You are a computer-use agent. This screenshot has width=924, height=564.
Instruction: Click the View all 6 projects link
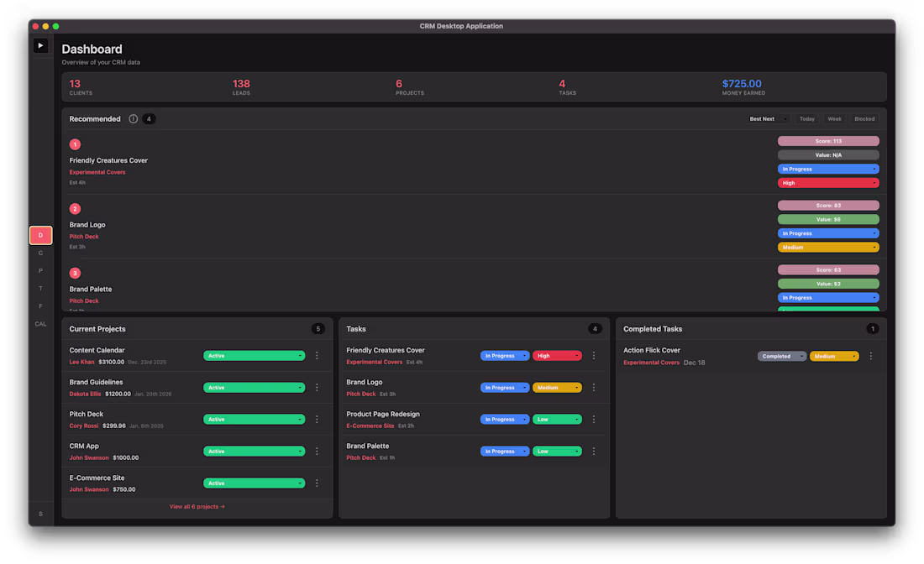(x=197, y=506)
